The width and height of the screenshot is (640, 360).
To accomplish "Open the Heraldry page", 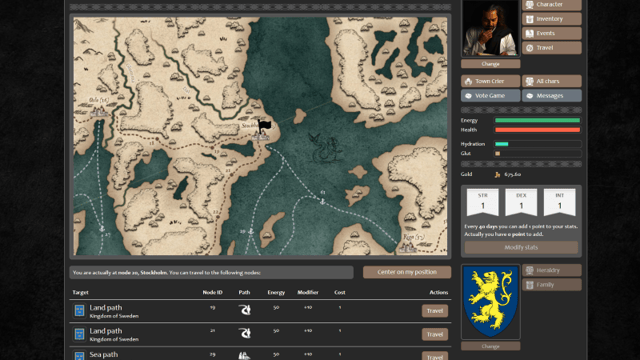I will pos(551,270).
